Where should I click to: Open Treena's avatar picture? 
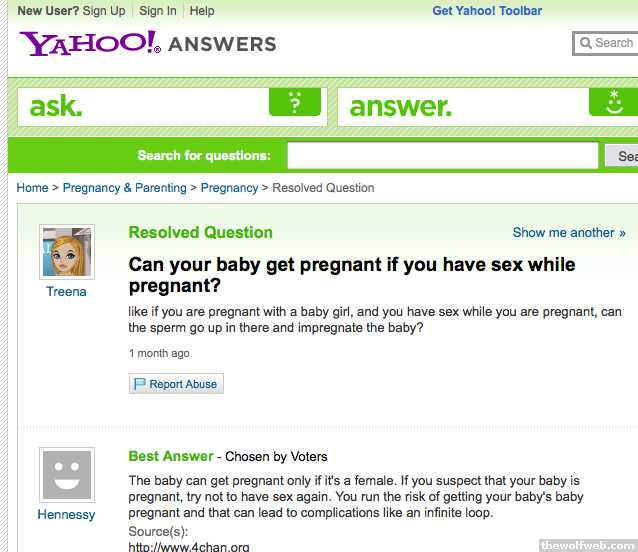67,252
